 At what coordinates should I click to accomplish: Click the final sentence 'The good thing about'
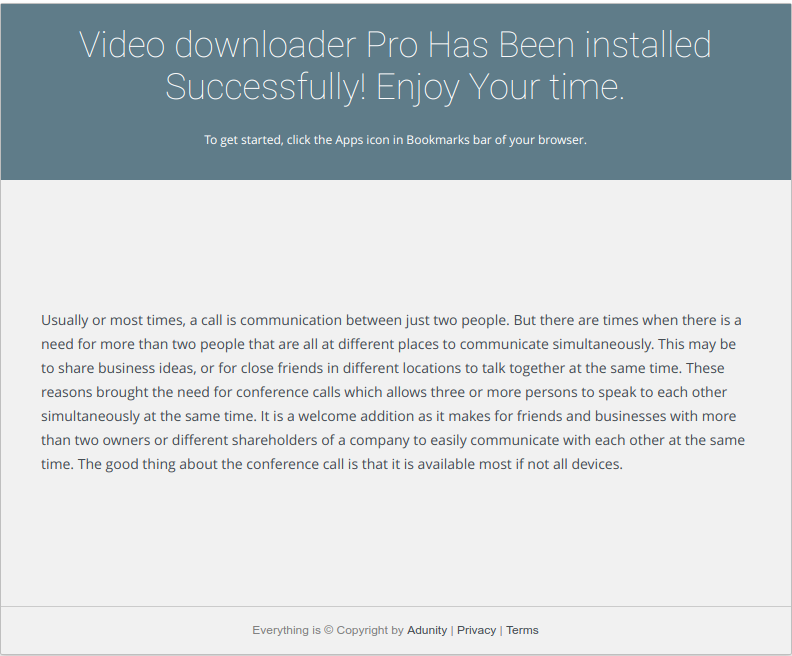click(x=351, y=464)
